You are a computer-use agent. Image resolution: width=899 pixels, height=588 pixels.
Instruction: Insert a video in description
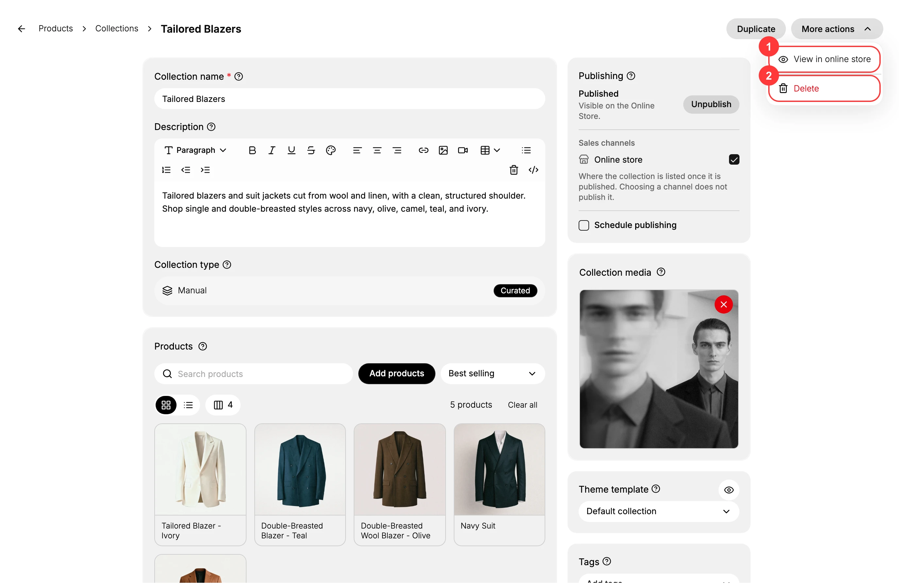point(463,151)
